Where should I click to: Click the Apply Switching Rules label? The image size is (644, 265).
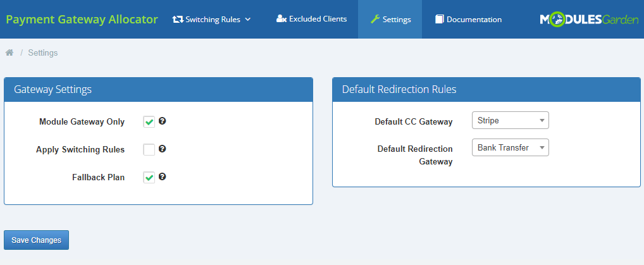[80, 149]
